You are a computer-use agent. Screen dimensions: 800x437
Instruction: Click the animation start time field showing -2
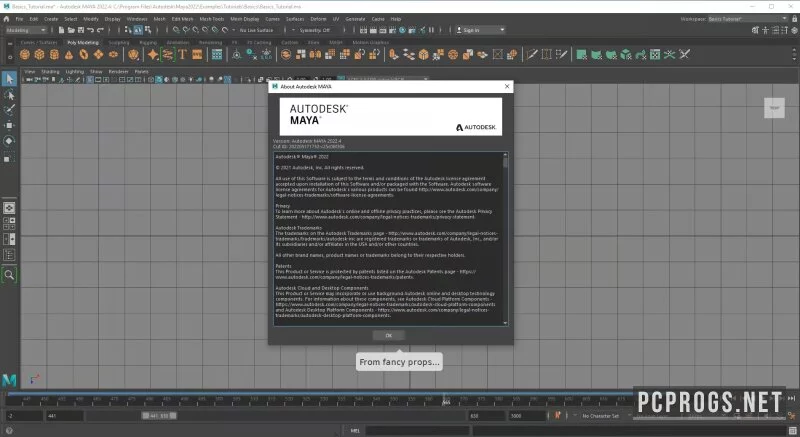23,416
